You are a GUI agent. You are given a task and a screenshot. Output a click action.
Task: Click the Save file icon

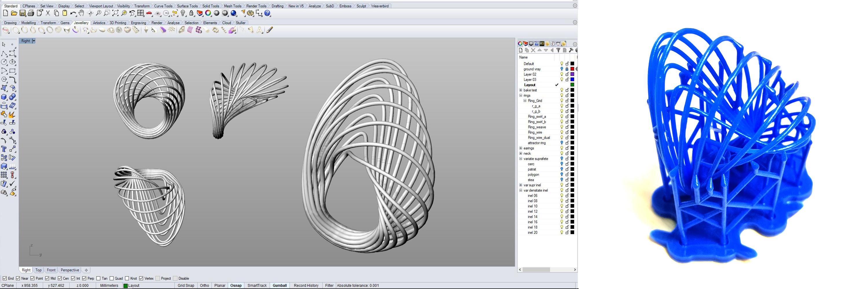click(x=22, y=13)
